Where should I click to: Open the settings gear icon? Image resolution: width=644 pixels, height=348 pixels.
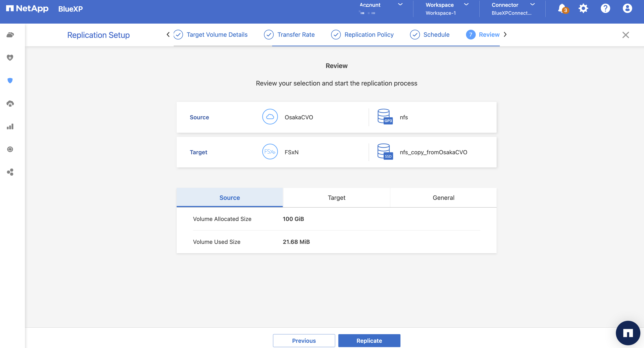click(583, 8)
